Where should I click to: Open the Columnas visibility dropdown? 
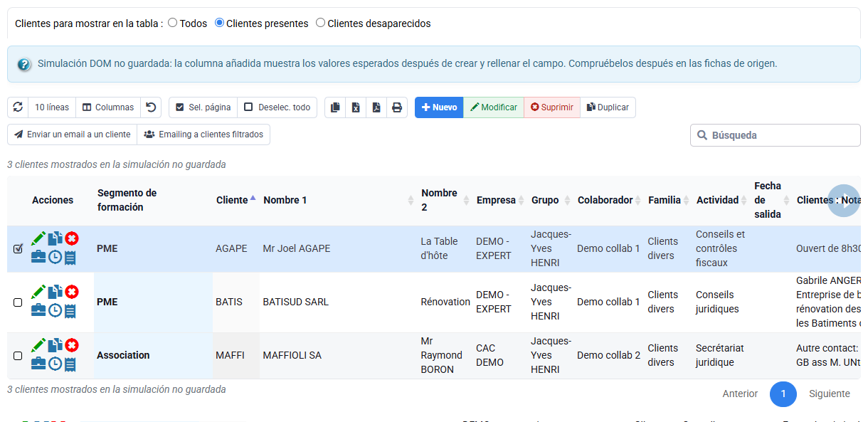click(x=108, y=107)
